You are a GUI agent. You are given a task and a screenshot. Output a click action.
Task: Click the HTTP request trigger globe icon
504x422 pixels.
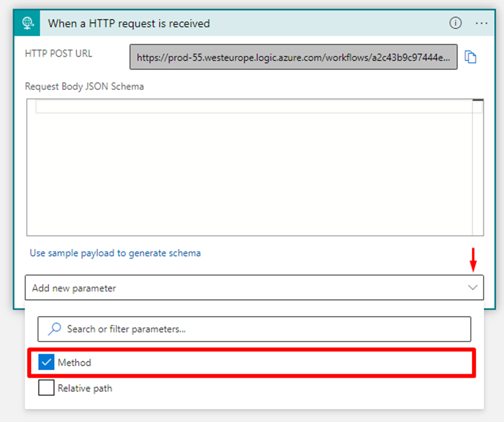pos(27,23)
